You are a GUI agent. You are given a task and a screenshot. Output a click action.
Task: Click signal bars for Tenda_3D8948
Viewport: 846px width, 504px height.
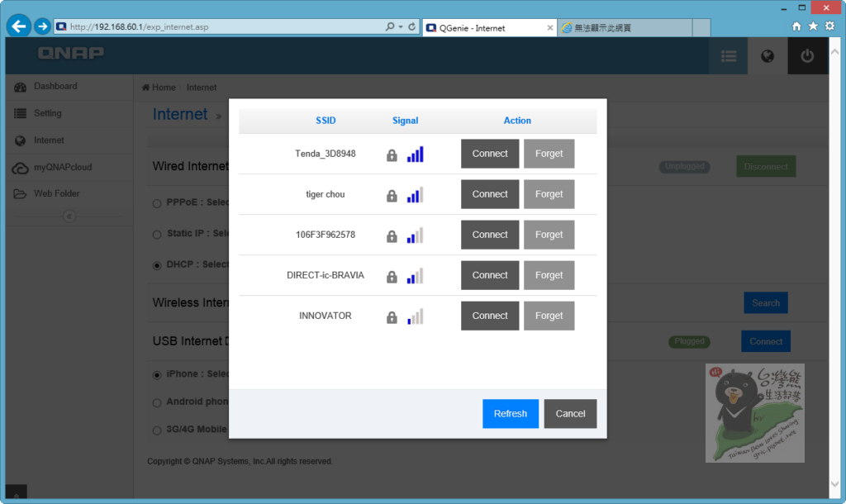point(416,155)
